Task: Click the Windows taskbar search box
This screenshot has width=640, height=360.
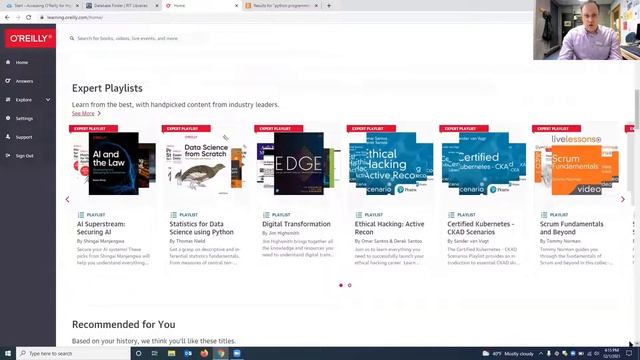Action: point(73,353)
